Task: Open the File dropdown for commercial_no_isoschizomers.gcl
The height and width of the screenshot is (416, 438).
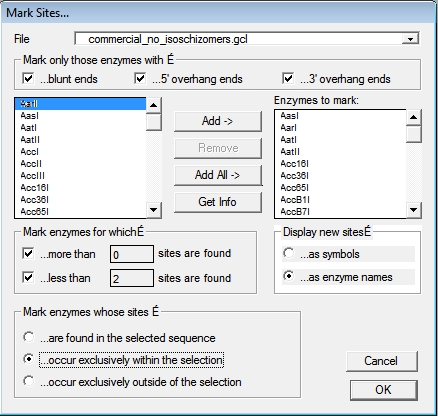Action: [x=410, y=39]
